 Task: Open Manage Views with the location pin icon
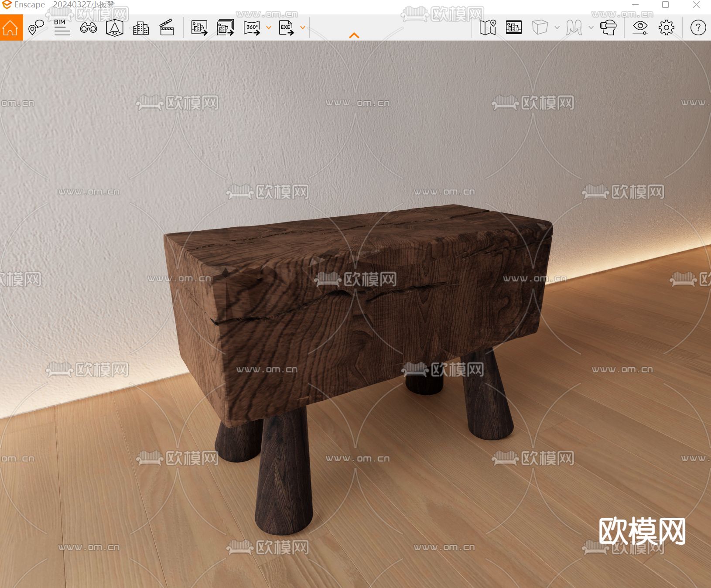36,27
